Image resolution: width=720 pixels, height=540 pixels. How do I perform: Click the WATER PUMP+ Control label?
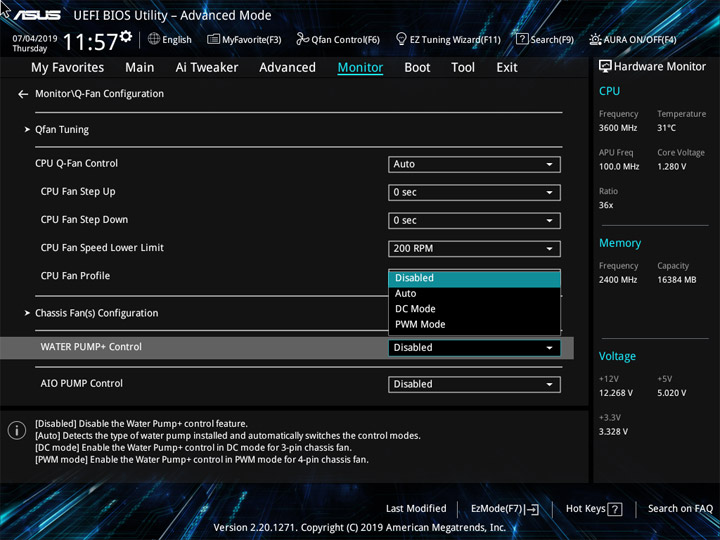[x=91, y=347]
